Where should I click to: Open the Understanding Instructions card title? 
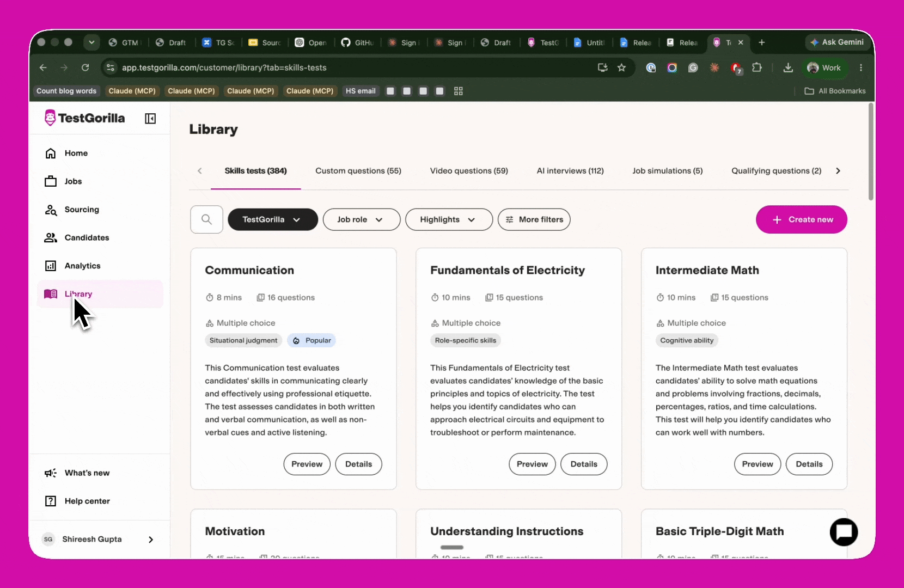(x=506, y=531)
